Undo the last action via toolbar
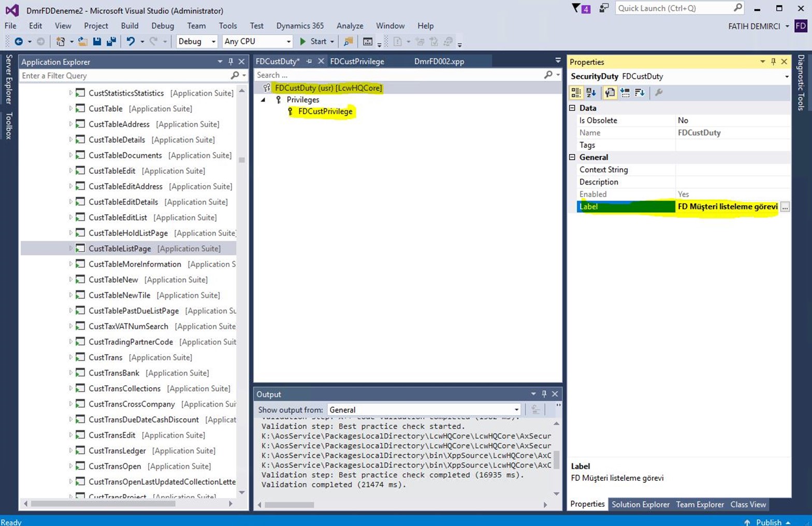The height and width of the screenshot is (526, 812). pos(130,41)
